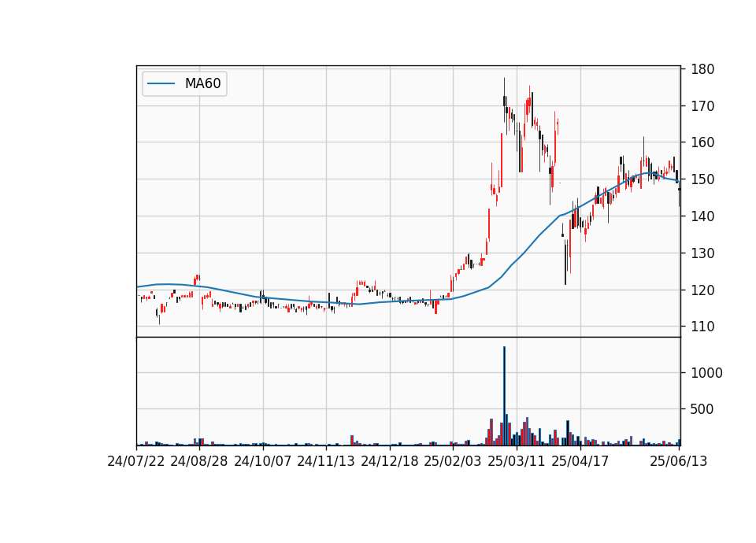Click the 24/11/13 date label
Screen dimensions: 756x543
[x=326, y=461]
